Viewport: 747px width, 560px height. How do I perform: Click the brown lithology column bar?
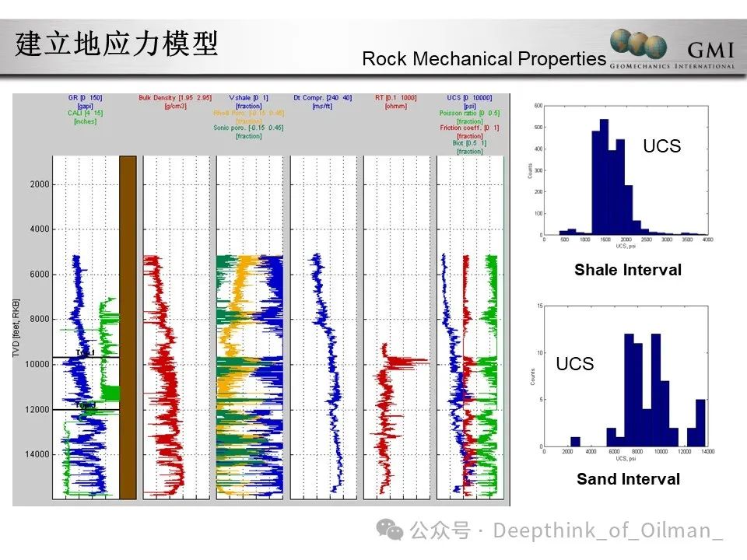[128, 327]
